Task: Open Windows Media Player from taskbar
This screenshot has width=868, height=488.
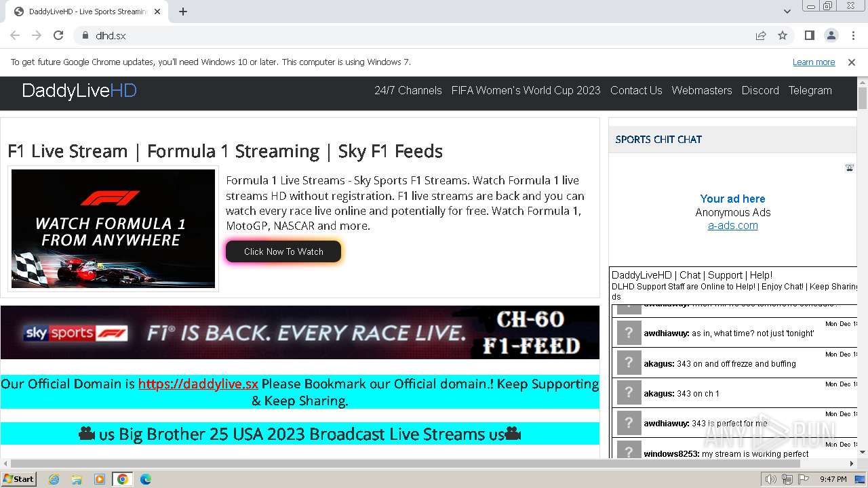Action: pyautogui.click(x=100, y=479)
